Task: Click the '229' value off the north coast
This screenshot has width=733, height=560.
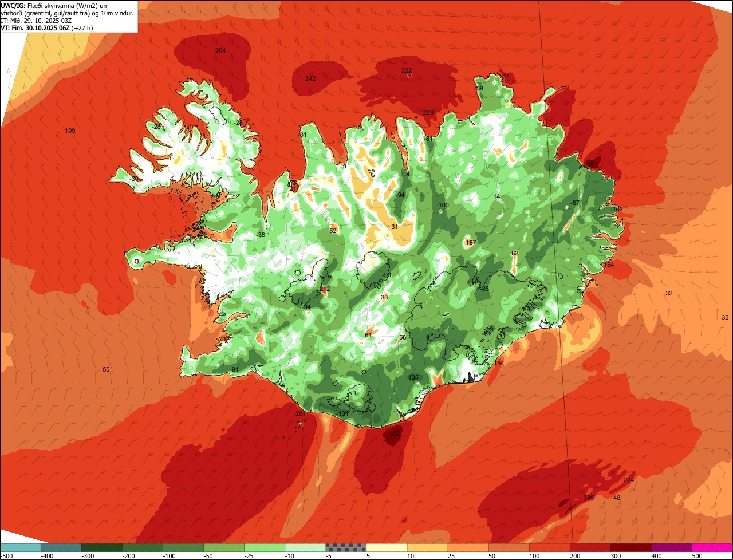Action: click(x=428, y=112)
